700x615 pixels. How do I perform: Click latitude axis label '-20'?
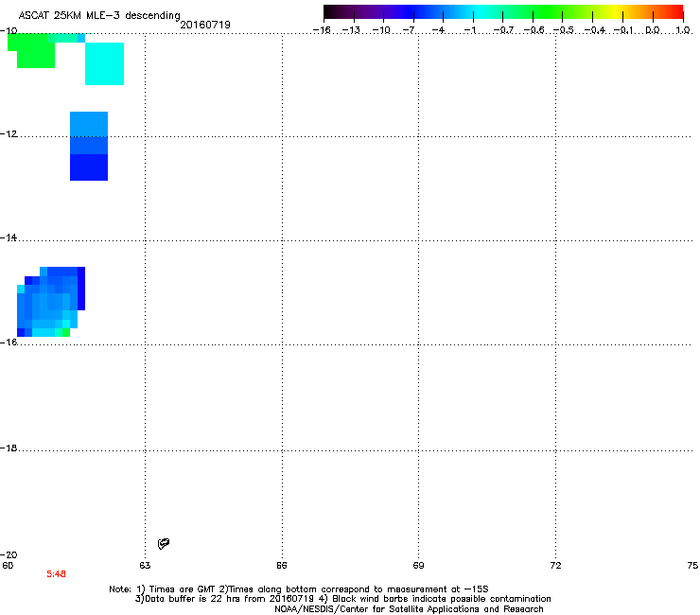pyautogui.click(x=9, y=554)
